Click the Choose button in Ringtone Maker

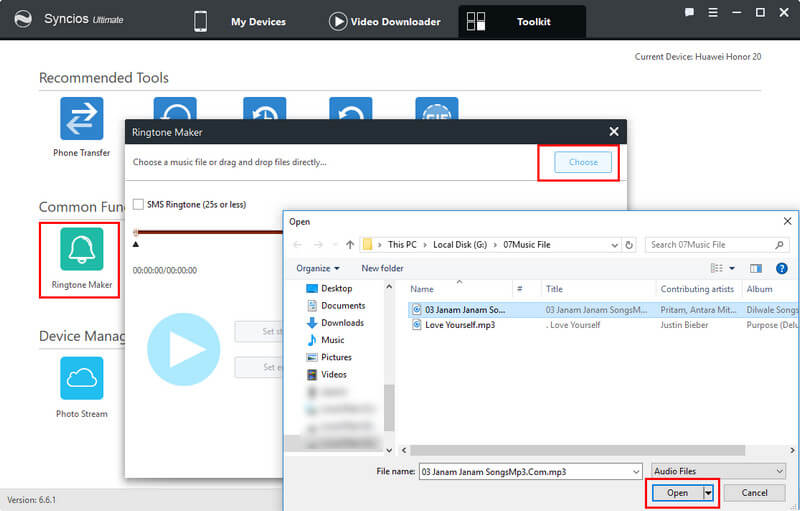click(583, 162)
